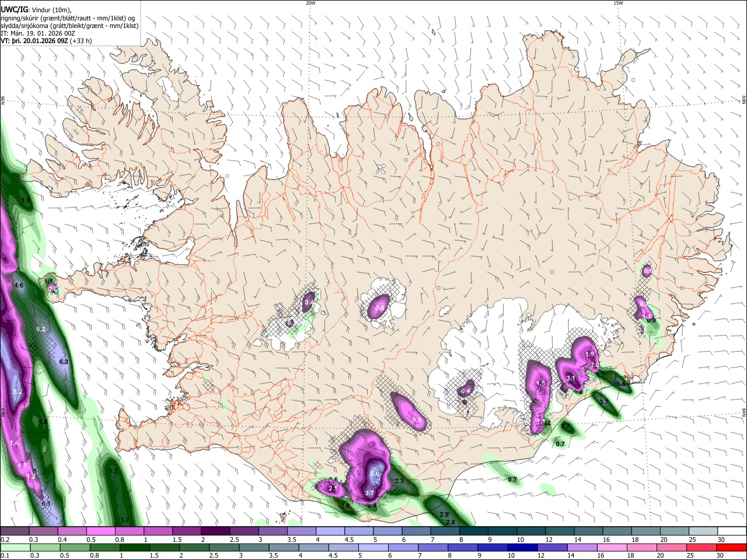Click the '15W' longitude label
Image resolution: width=747 pixels, height=560 pixels.
coord(617,3)
